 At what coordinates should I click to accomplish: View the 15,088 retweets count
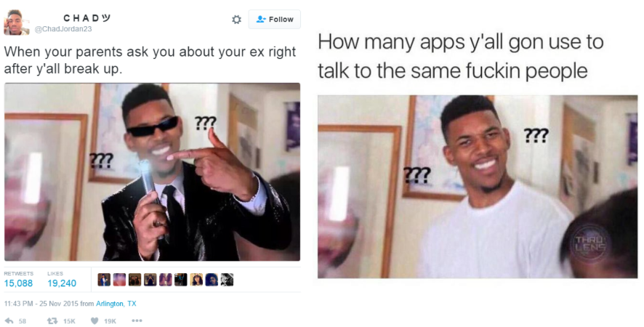[18, 283]
